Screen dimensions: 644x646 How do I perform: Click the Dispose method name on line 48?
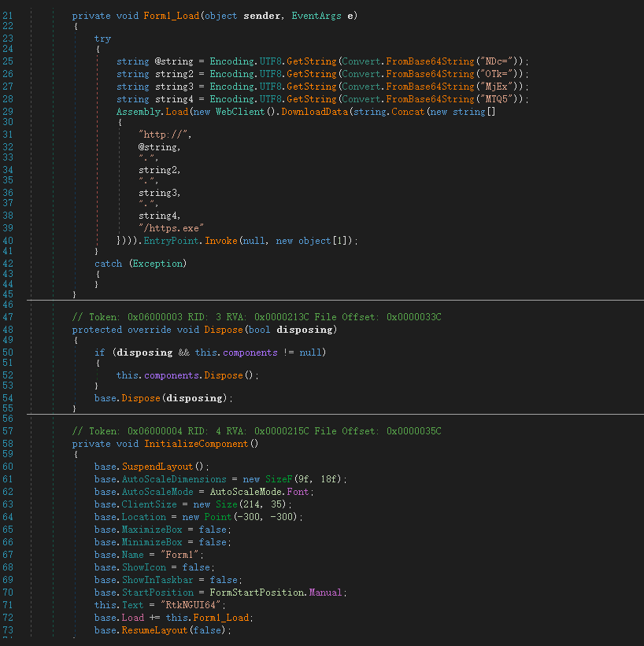pos(224,330)
